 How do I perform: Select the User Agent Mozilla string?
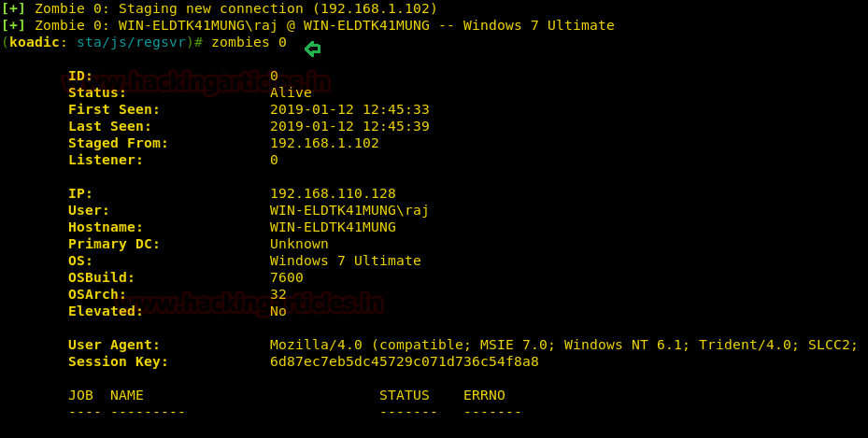pyautogui.click(x=563, y=346)
